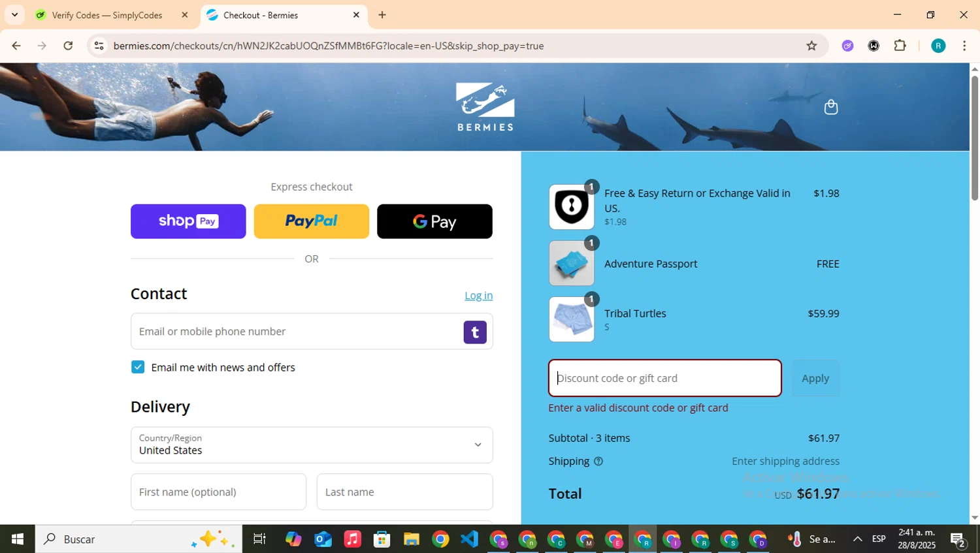This screenshot has width=980, height=553.
Task: Click the Tribal Turtles price $59.99
Action: pos(823,313)
